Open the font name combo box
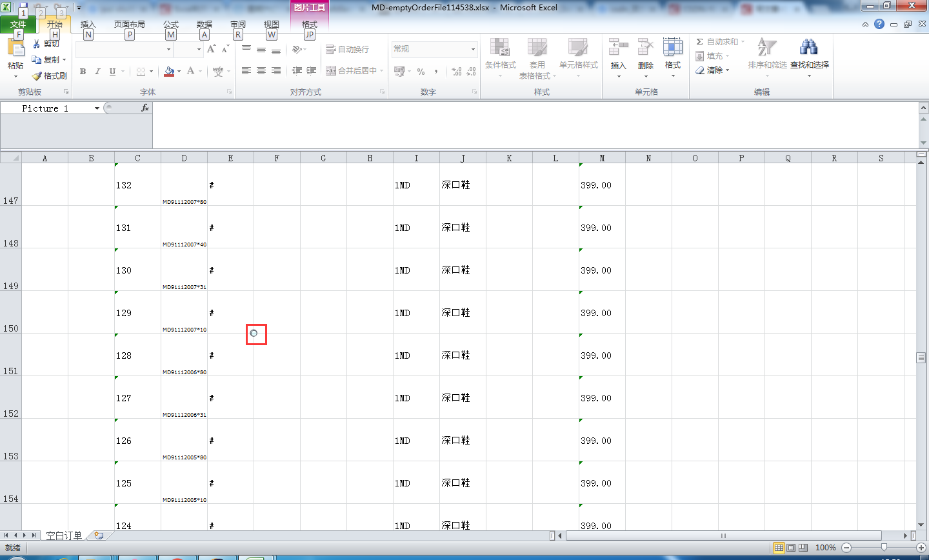The width and height of the screenshot is (929, 560). 124,50
